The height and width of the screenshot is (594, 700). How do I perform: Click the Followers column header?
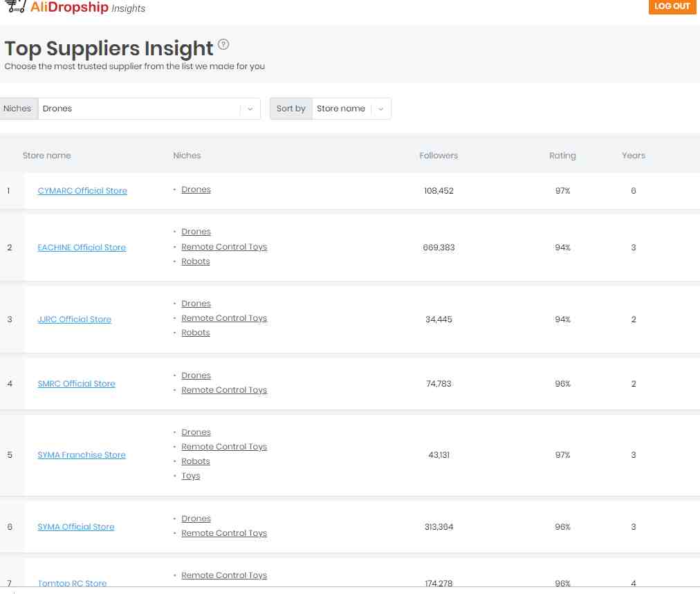click(439, 156)
